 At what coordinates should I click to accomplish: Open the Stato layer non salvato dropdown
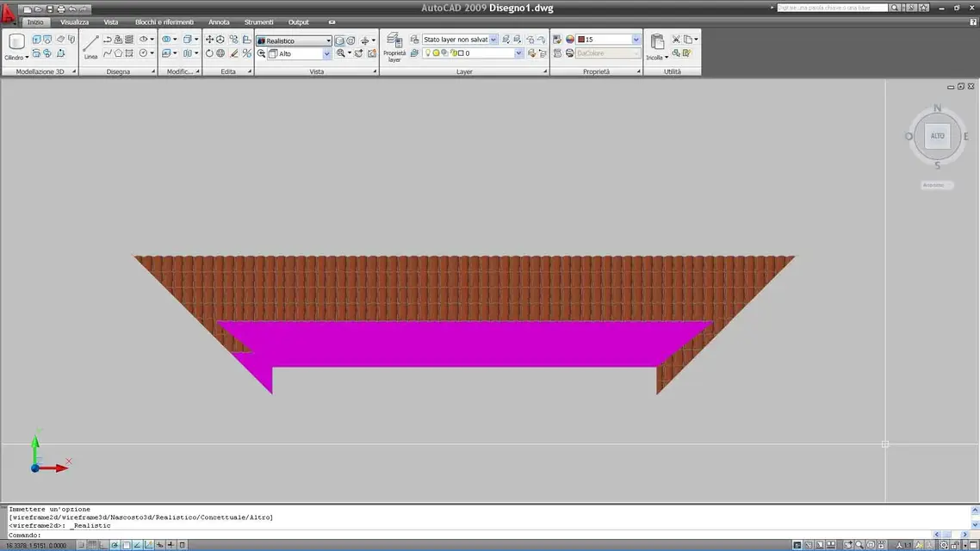point(493,40)
